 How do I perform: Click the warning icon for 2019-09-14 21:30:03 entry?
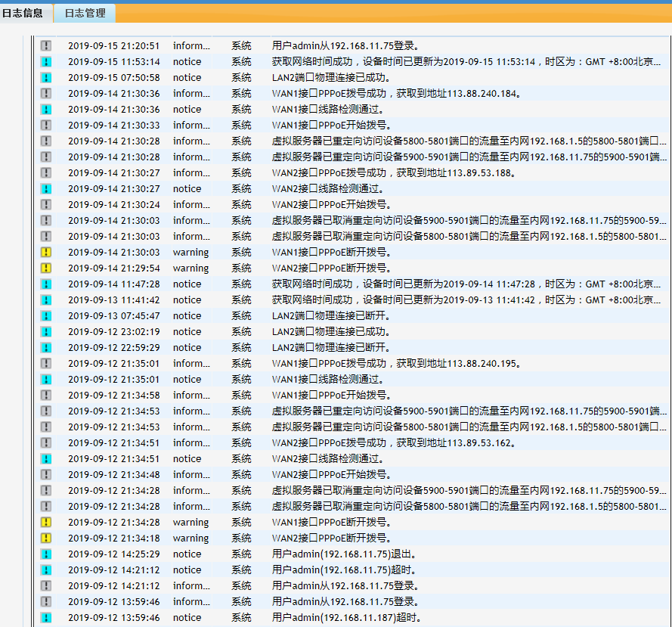click(46, 252)
